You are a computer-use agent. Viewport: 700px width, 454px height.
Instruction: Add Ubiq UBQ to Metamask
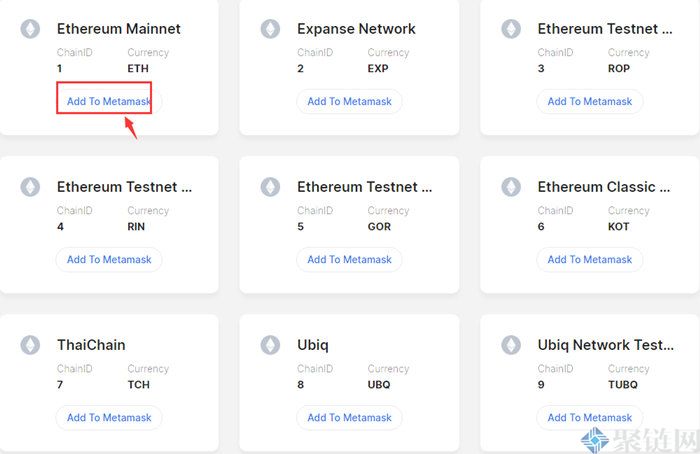coord(349,417)
